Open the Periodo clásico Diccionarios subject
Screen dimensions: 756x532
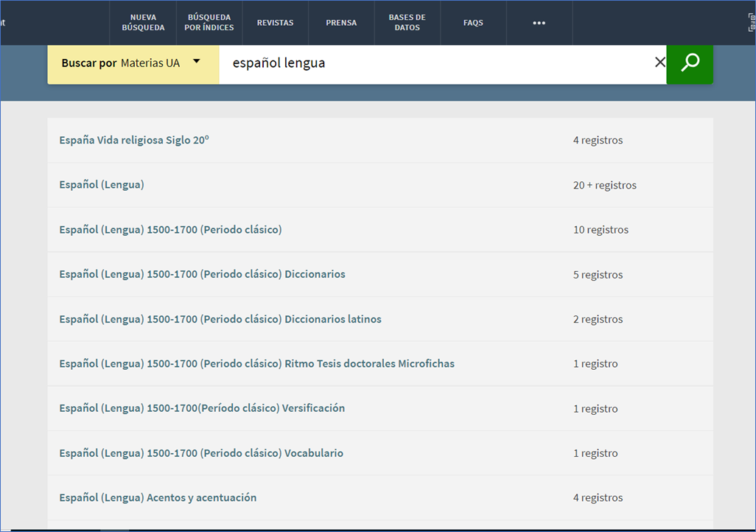202,274
